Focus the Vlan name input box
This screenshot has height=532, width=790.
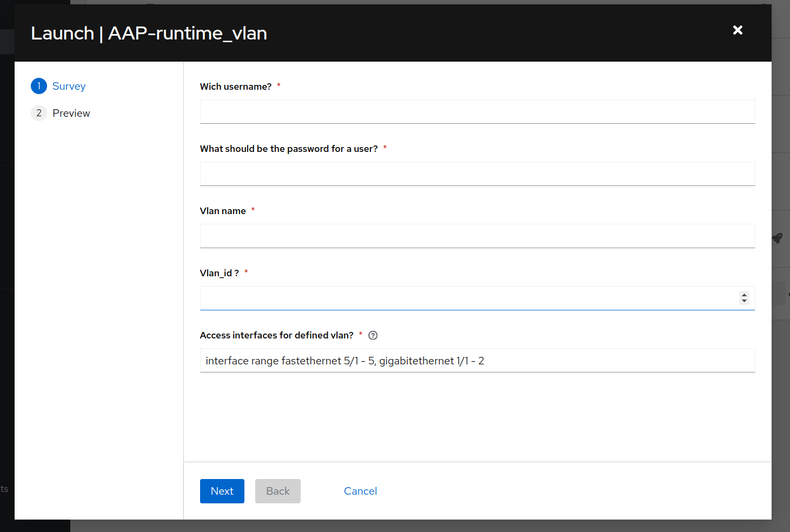tap(477, 236)
